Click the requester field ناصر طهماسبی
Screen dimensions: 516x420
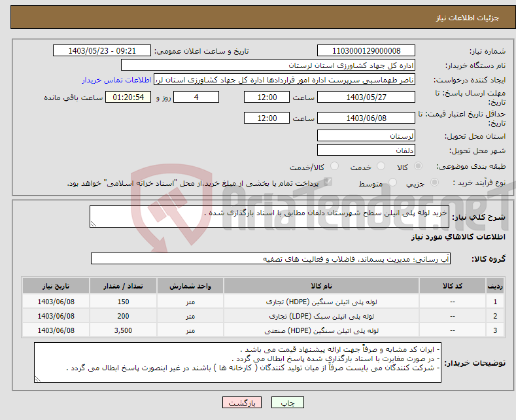coord(284,80)
